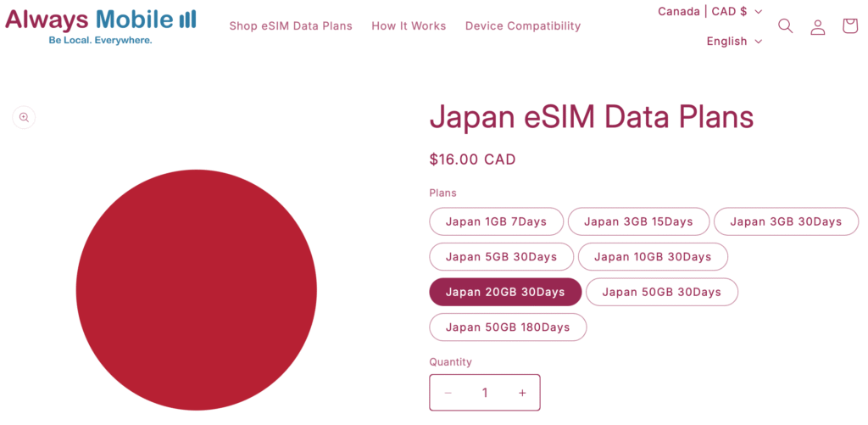Expand the Canada CAD $ currency dropdown

(x=710, y=11)
